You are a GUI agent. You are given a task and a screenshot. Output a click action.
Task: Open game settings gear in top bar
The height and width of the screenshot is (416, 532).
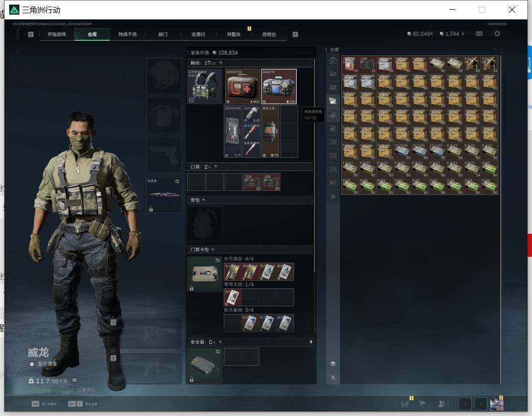(x=497, y=34)
